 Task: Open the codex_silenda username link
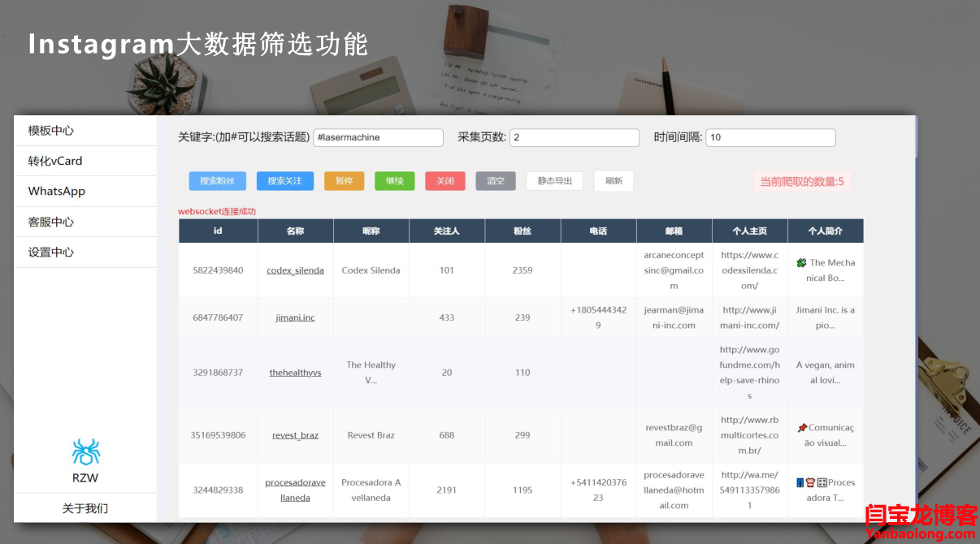point(295,270)
